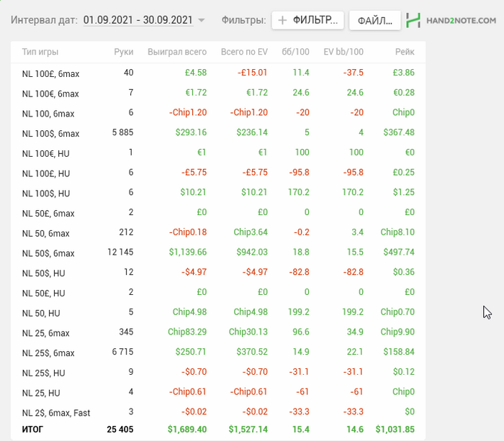Sort by Руки column header
The image size is (504, 441).
coord(124,52)
